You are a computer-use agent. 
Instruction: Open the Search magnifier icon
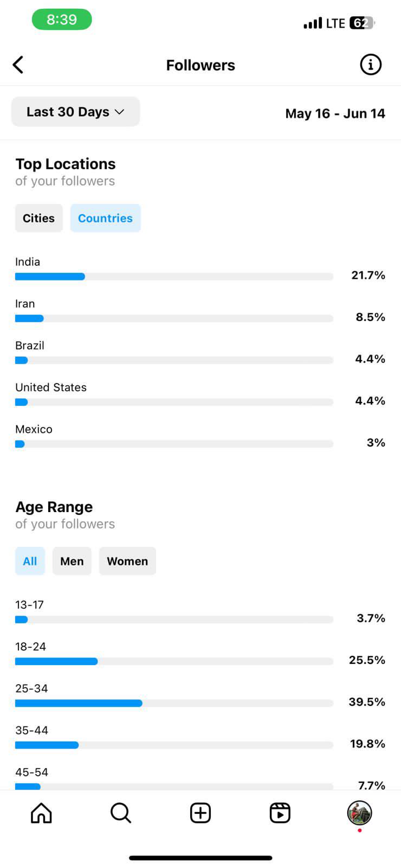click(x=121, y=813)
